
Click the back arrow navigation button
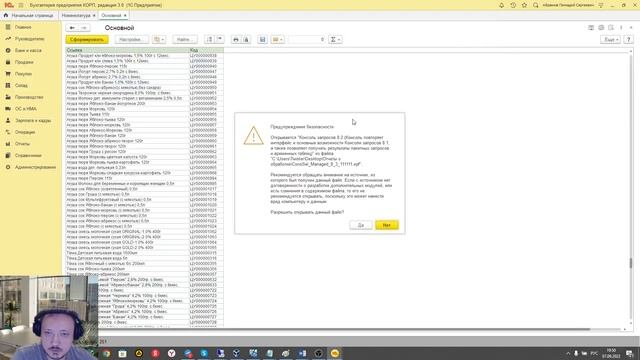pos(72,28)
